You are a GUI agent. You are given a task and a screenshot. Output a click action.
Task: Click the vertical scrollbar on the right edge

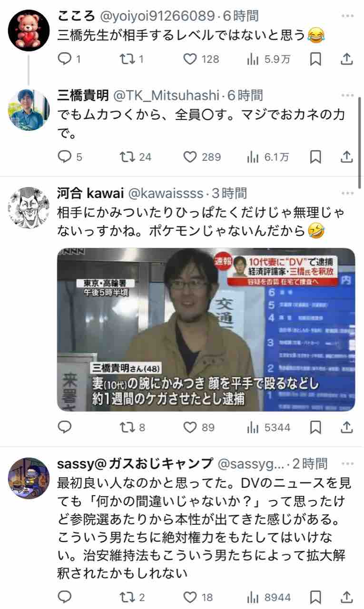360,142
